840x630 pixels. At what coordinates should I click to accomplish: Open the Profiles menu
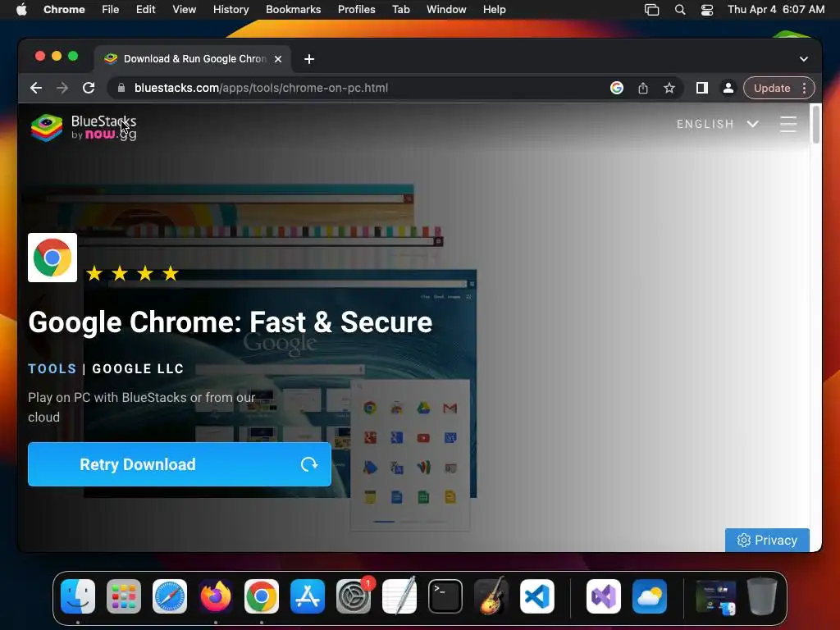[356, 10]
